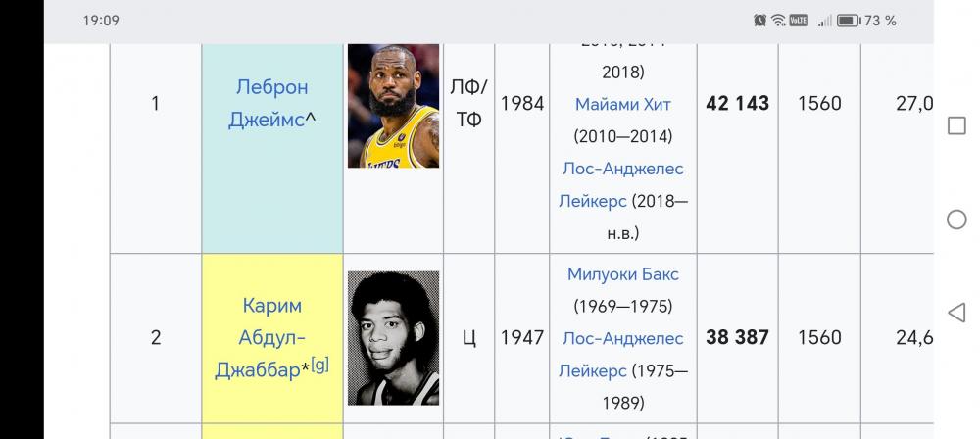980x439 pixels.
Task: Open Лос-Анджелес Лейкерс link in LeBron's row
Action: pos(623,184)
